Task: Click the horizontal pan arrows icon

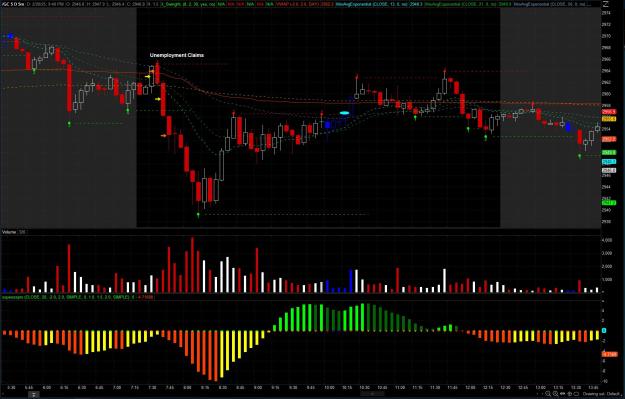Action: click(x=562, y=394)
